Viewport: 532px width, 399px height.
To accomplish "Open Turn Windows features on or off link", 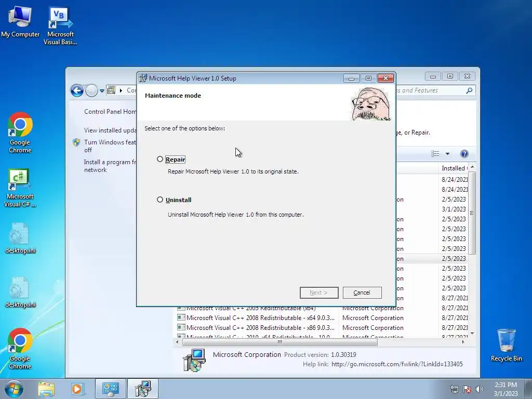I will (x=110, y=146).
